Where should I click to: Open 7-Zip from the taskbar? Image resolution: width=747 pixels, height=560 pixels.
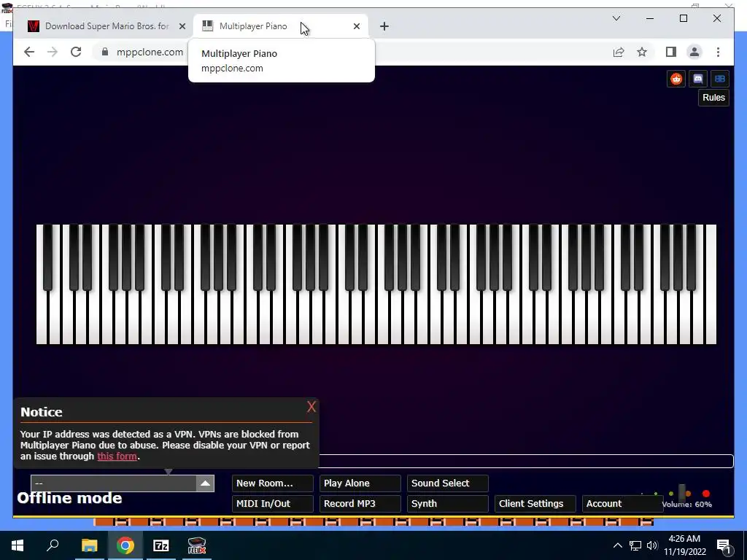[x=161, y=545]
